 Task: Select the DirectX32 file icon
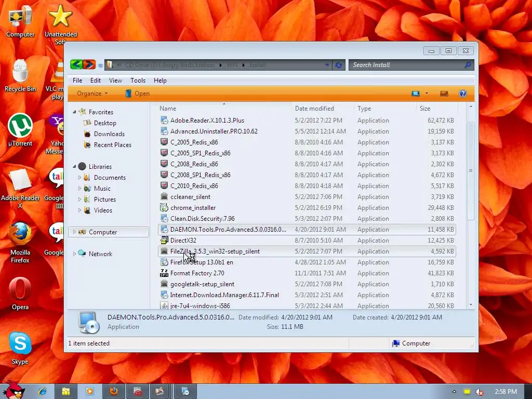tap(164, 241)
